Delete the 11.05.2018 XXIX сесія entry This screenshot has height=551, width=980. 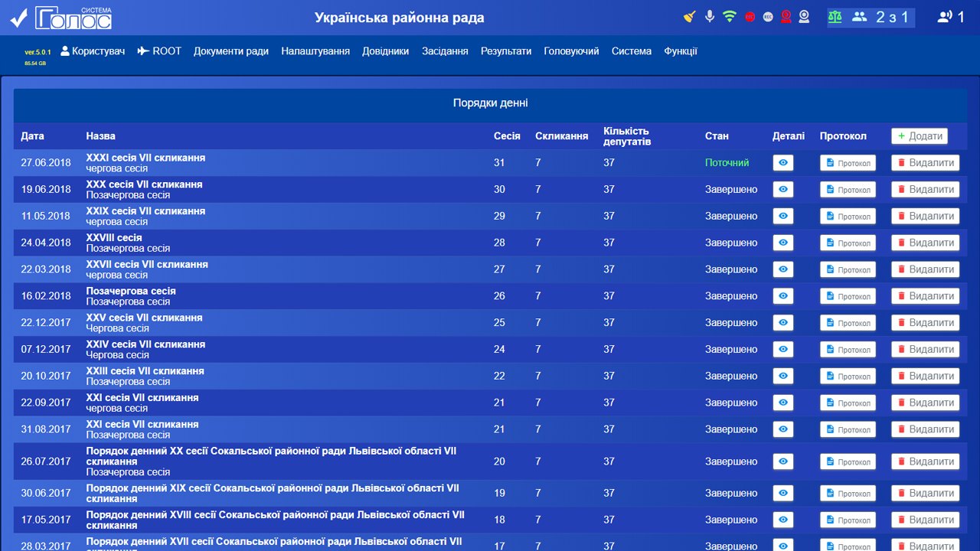925,217
